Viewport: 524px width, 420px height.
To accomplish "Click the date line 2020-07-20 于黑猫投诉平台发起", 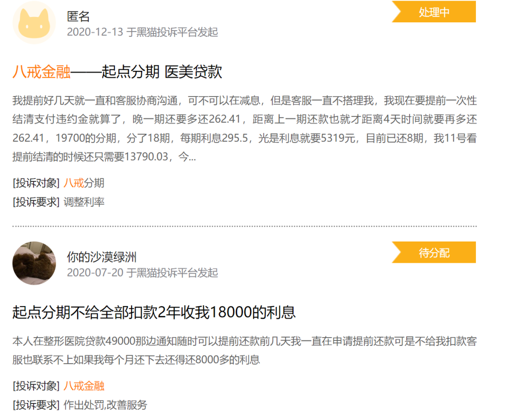I will pos(142,273).
